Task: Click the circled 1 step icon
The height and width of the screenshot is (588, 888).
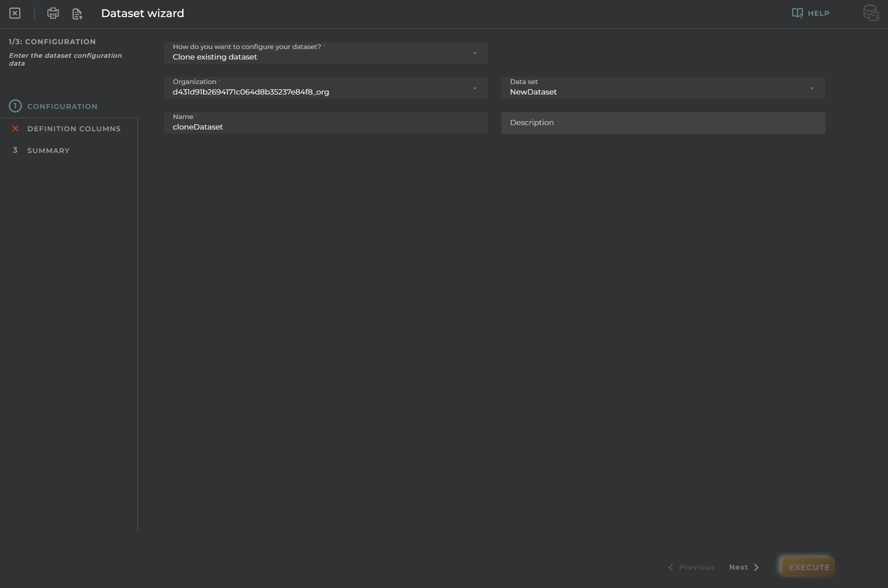Action: click(15, 106)
